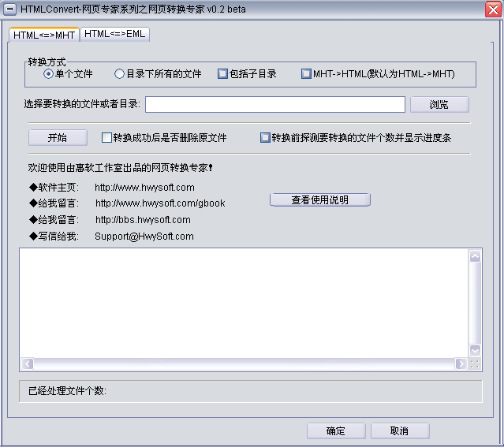Click the log scroll up arrow
Viewport: 504px width, 447px height.
tap(475, 256)
